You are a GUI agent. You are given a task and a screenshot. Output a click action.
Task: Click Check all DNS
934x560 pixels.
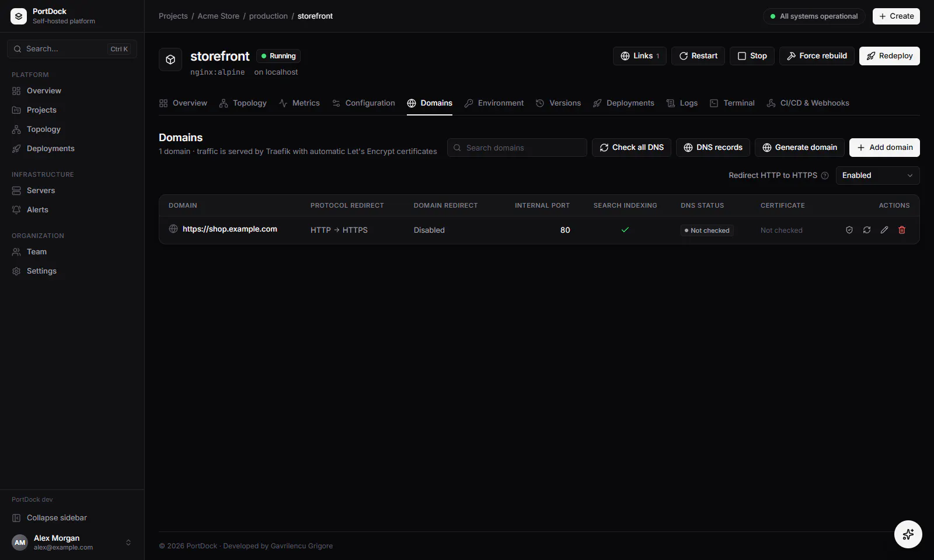(632, 148)
